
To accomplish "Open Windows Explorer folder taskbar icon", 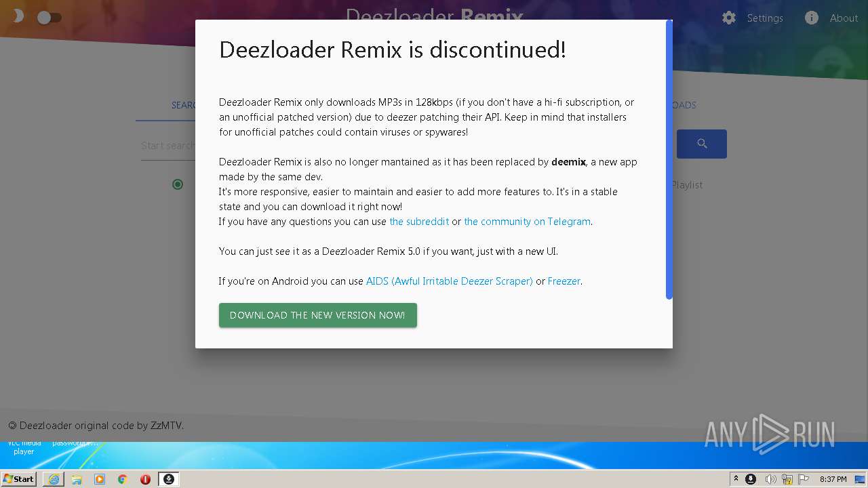I will [77, 479].
